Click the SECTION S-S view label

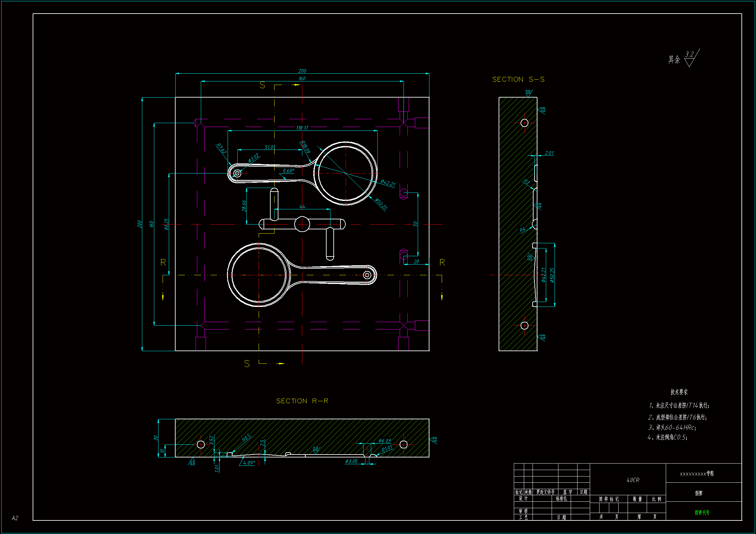pyautogui.click(x=518, y=79)
